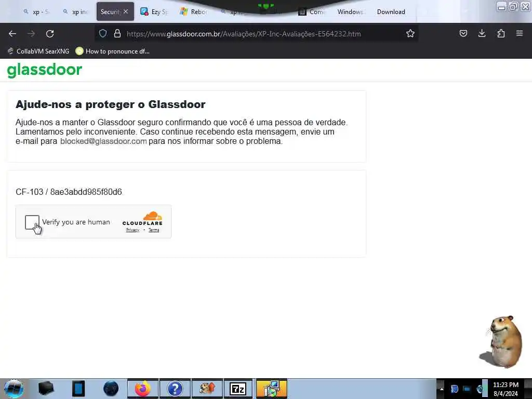Open the blue tablet taskbar icon
The height and width of the screenshot is (399, 532).
tap(78, 389)
